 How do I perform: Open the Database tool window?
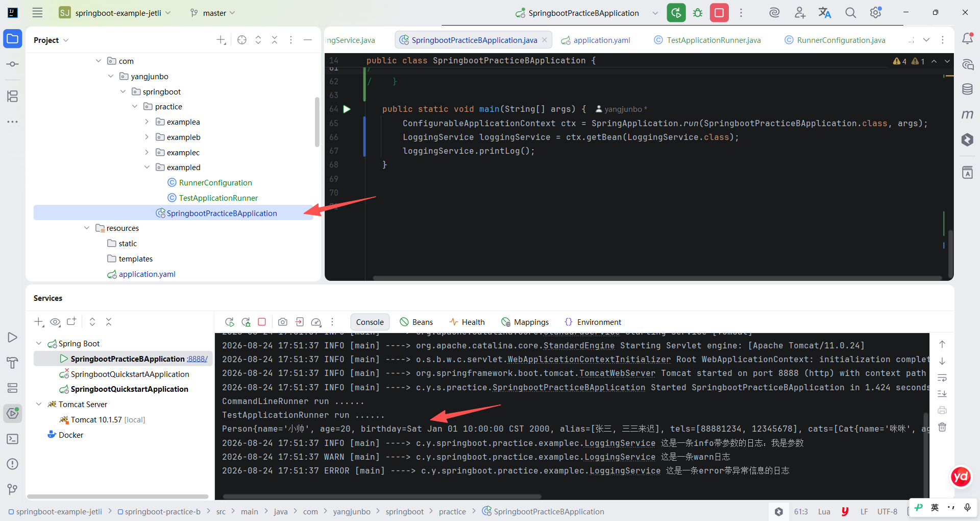point(967,89)
